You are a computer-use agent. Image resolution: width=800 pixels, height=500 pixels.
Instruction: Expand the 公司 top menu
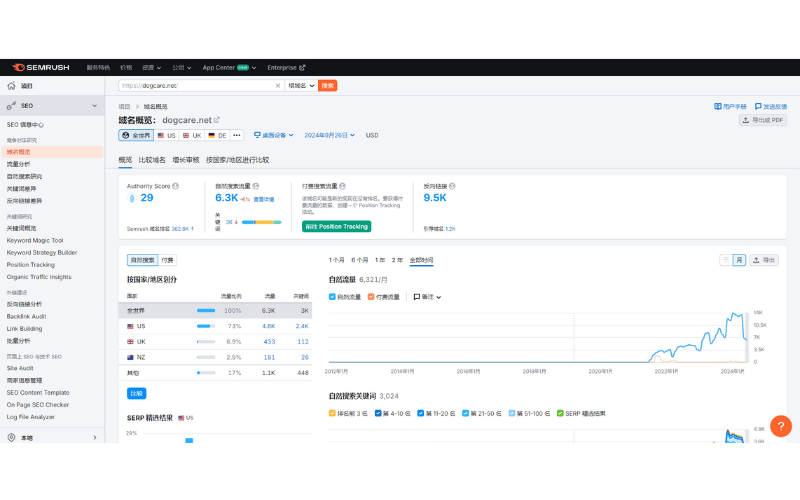click(182, 67)
